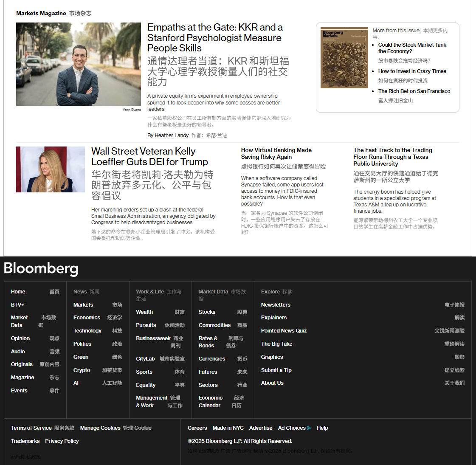View the Sectors page
Viewport: 476px width, 465px height.
[208, 385]
